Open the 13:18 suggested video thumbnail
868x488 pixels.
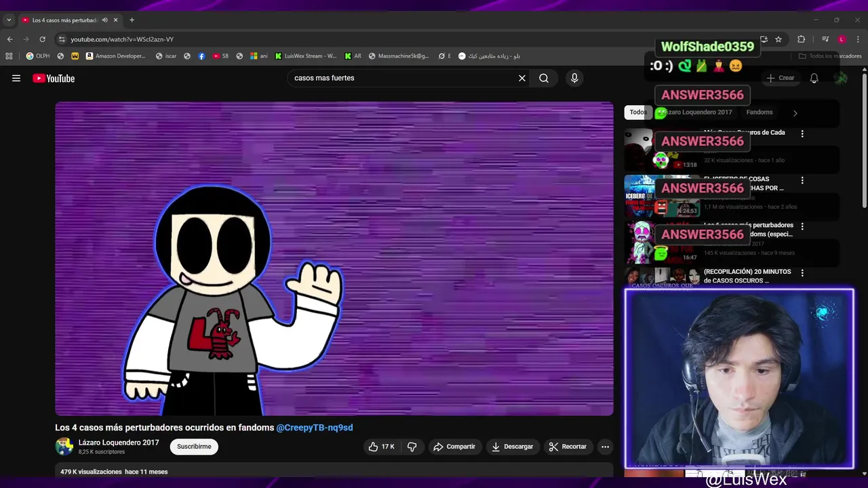(x=661, y=149)
